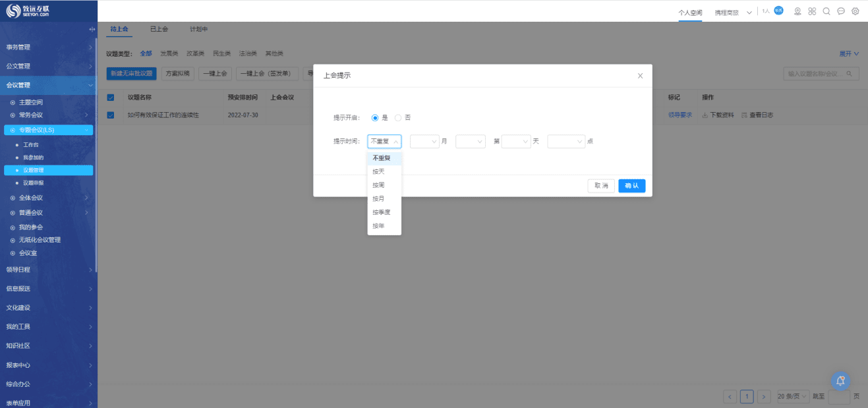Open the location pin icon in top bar
The width and height of the screenshot is (868, 408).
click(797, 11)
